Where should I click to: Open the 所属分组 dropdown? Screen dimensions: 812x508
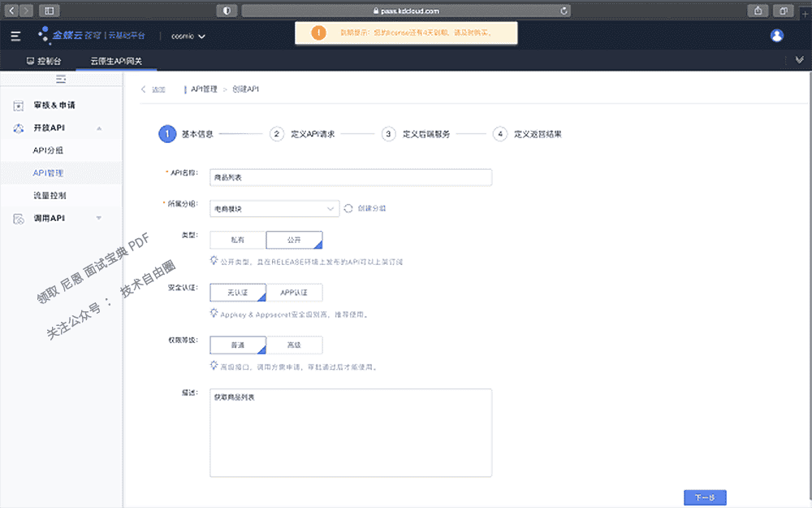[x=274, y=208]
